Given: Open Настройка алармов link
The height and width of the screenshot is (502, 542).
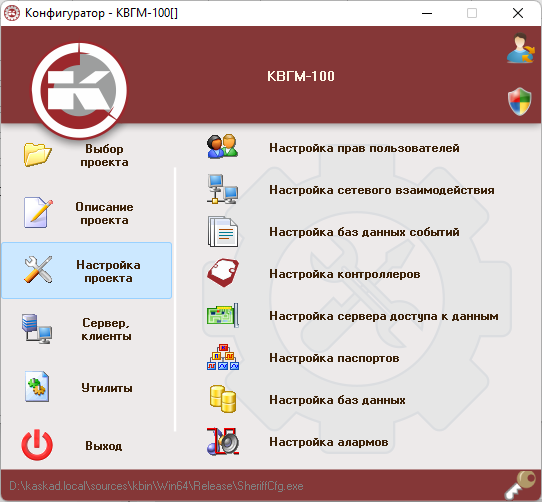Looking at the screenshot, I should tap(329, 442).
